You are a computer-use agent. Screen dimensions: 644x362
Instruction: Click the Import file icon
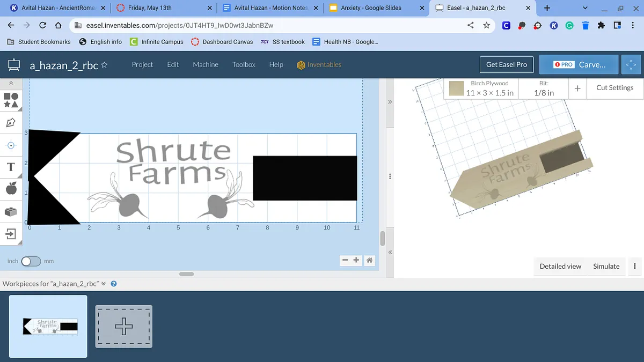point(11,234)
